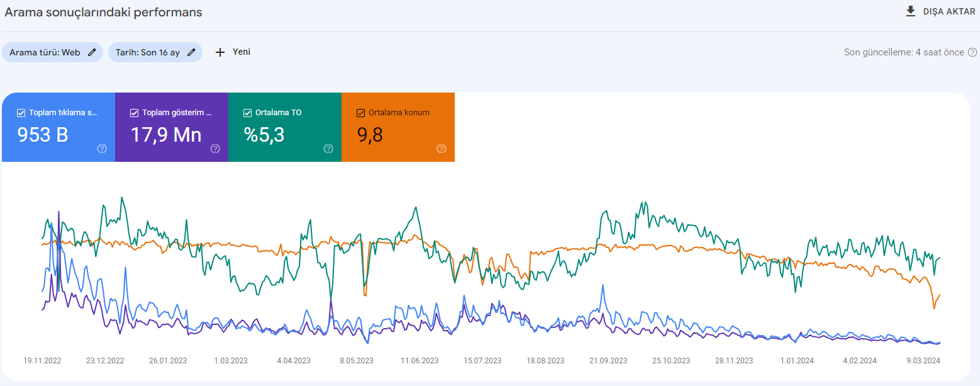Add a new filter with Yeni
Image resolution: width=980 pixels, height=386 pixels.
[233, 52]
